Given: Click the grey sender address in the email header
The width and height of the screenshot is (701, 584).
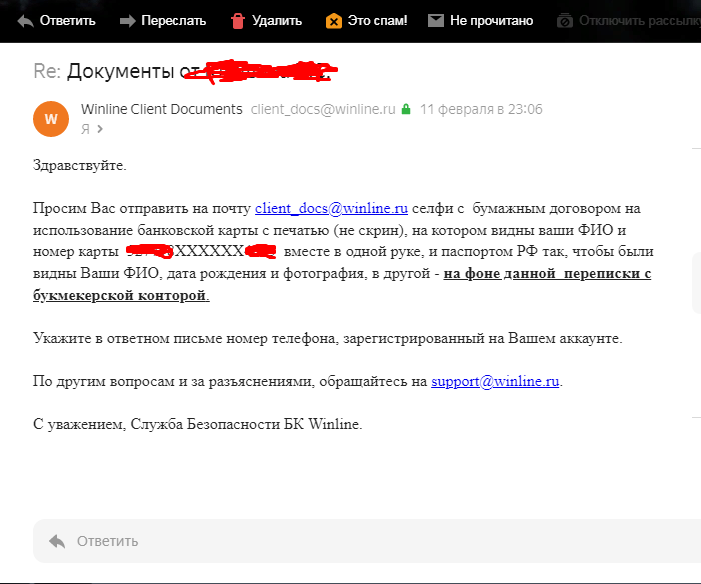Looking at the screenshot, I should click(x=323, y=109).
